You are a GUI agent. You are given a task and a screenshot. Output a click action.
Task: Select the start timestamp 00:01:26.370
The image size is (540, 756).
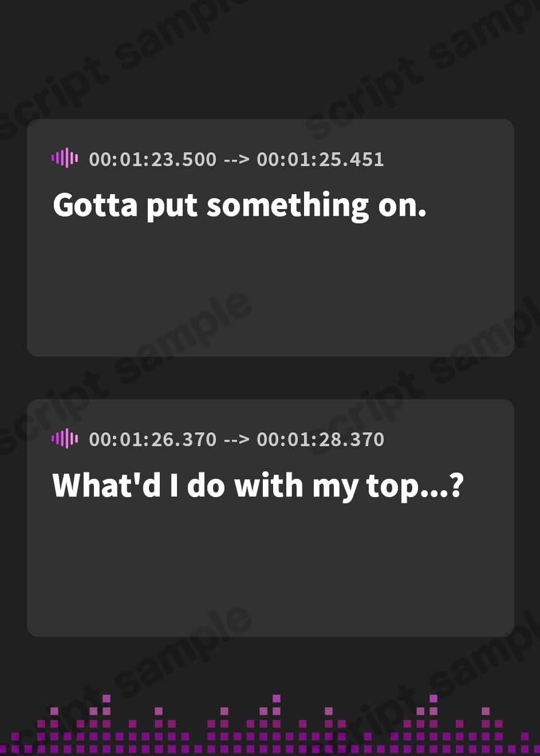[153, 440]
